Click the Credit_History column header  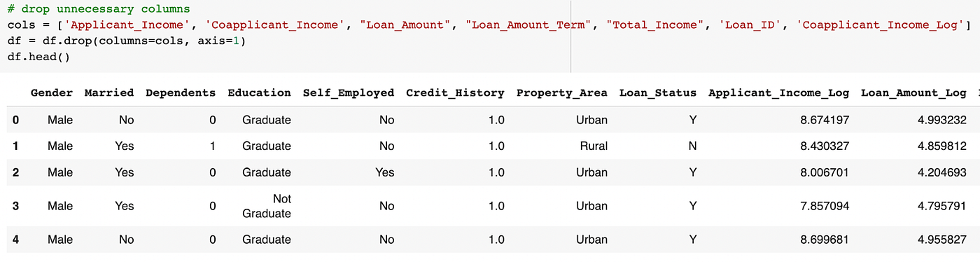(x=455, y=92)
